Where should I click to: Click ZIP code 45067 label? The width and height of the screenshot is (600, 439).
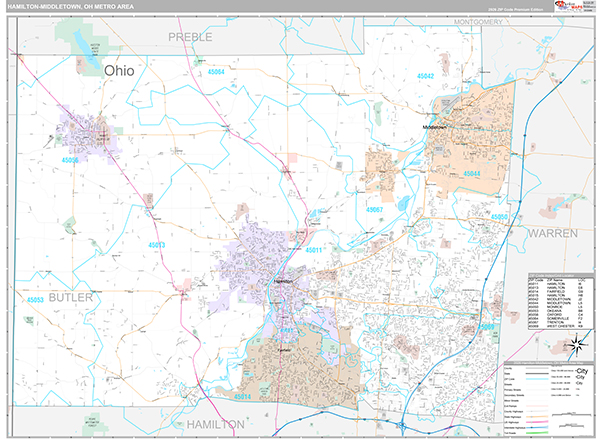pos(374,210)
